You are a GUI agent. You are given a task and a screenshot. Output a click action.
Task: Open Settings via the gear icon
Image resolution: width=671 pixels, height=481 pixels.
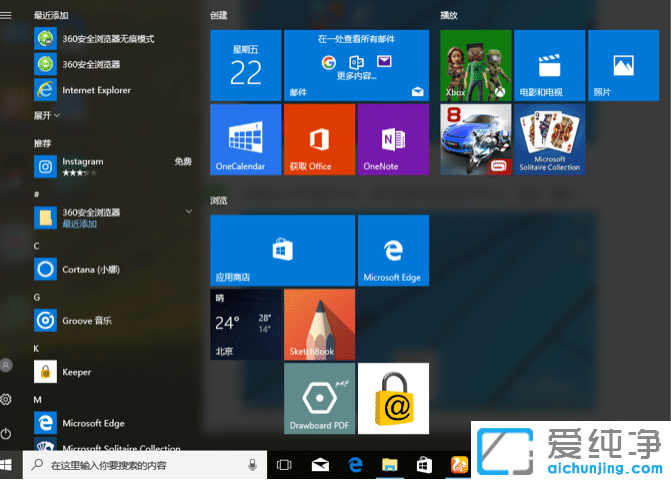[6, 399]
